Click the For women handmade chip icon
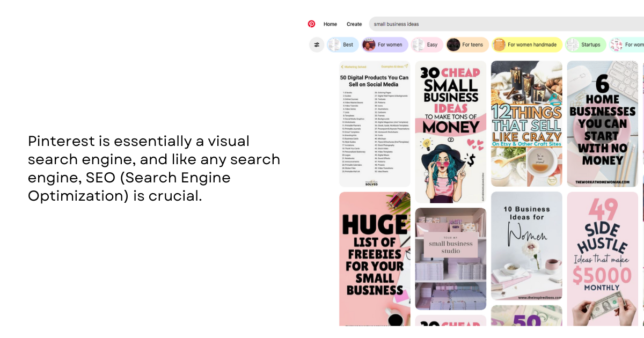The image size is (644, 338). pyautogui.click(x=499, y=45)
